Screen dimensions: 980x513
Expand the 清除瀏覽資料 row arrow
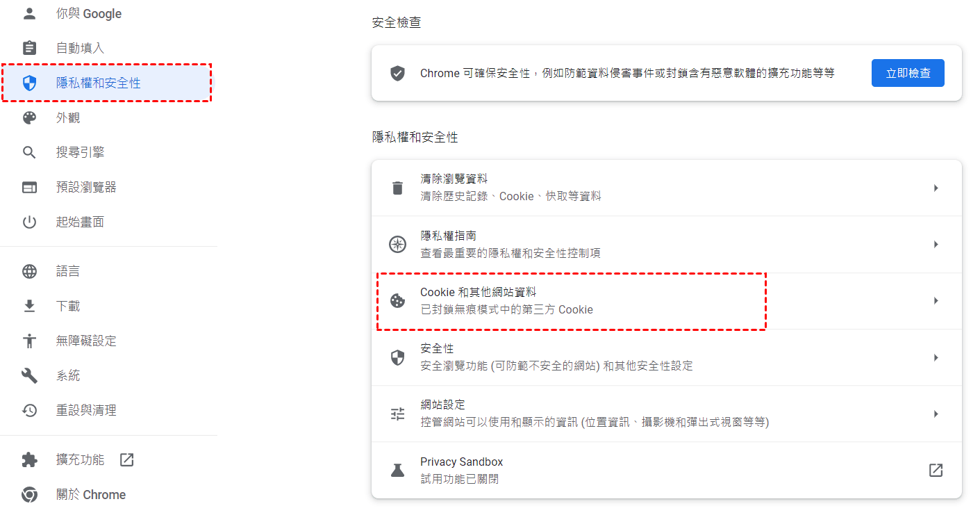pos(936,188)
